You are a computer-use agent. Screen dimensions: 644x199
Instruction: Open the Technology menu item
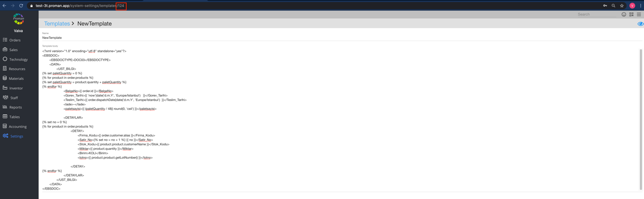tap(18, 59)
